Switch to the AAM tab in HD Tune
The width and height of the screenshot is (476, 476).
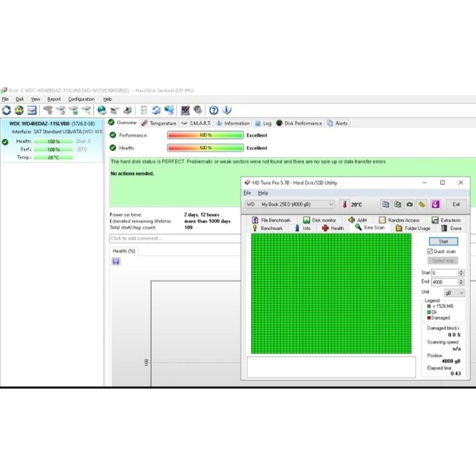click(358, 220)
